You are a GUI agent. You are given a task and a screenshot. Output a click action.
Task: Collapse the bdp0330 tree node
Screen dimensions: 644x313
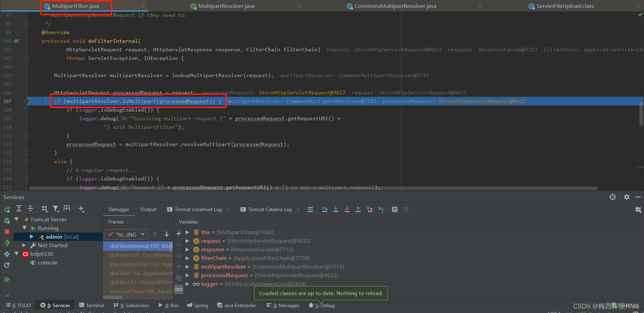point(16,254)
